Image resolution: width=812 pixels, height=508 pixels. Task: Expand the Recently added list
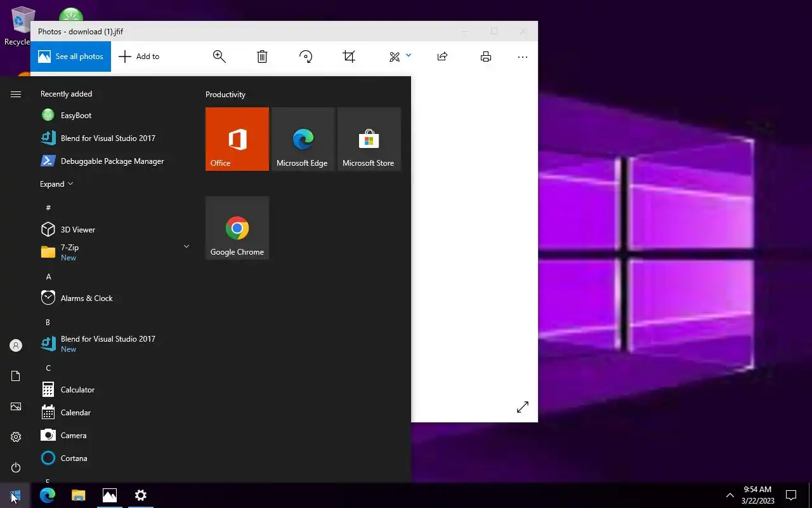tap(56, 184)
